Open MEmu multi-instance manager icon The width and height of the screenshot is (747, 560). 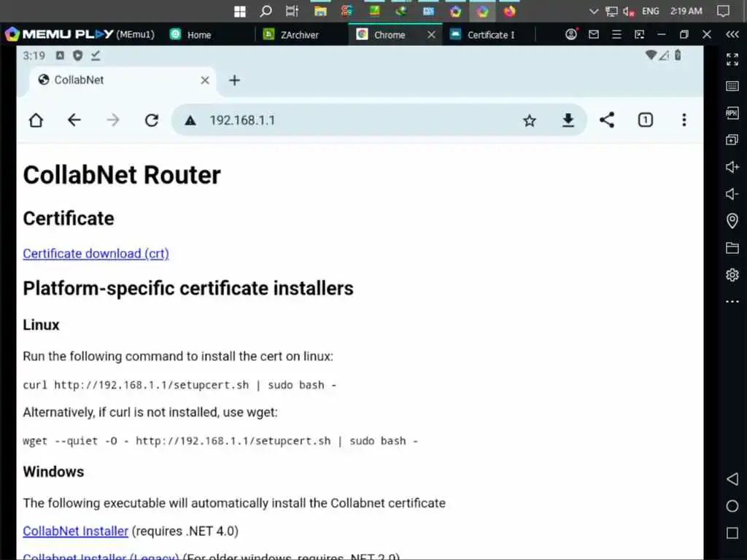pos(732,139)
